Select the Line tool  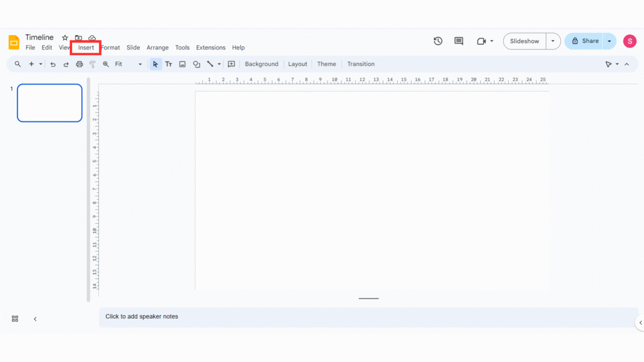(x=210, y=64)
